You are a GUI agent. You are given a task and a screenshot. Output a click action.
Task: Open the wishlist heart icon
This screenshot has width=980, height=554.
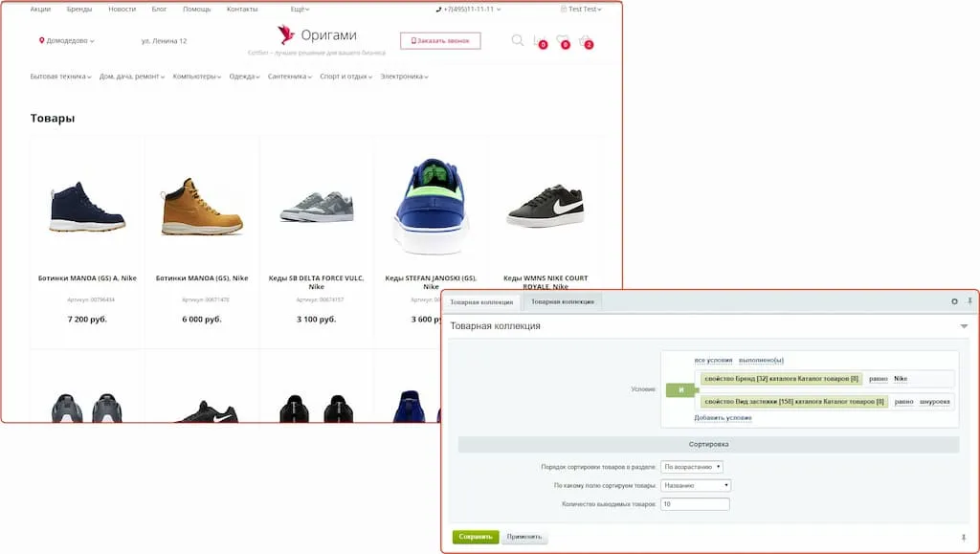coord(562,41)
